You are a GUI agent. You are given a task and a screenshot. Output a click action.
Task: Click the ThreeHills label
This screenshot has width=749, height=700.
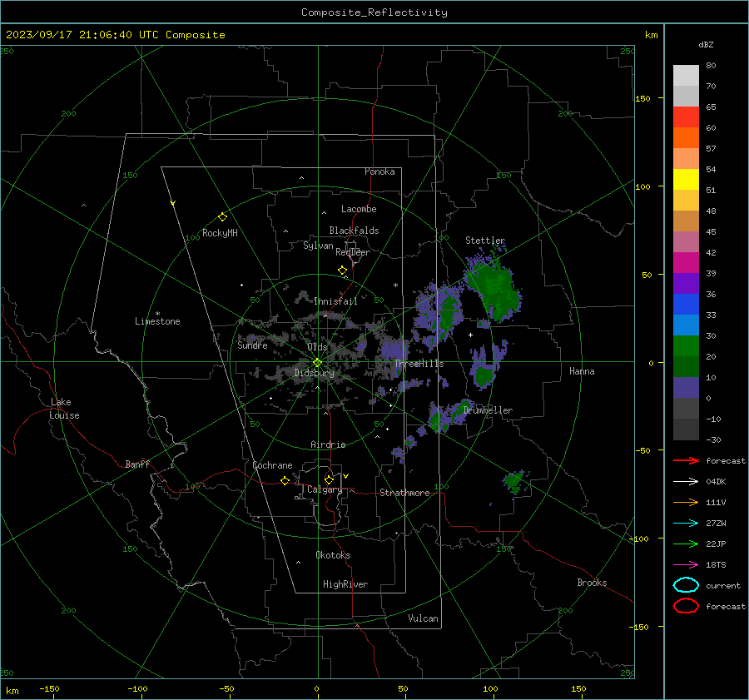click(419, 364)
